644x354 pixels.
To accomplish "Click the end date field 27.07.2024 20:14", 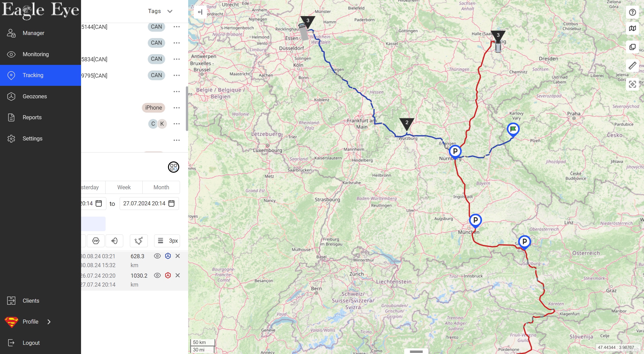I will [x=149, y=204].
